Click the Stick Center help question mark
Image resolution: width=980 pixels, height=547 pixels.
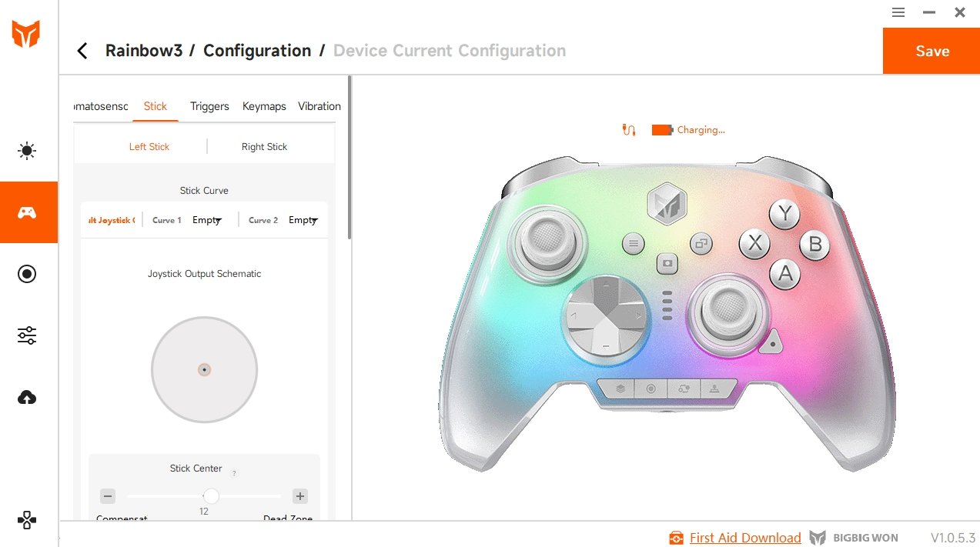tap(234, 473)
